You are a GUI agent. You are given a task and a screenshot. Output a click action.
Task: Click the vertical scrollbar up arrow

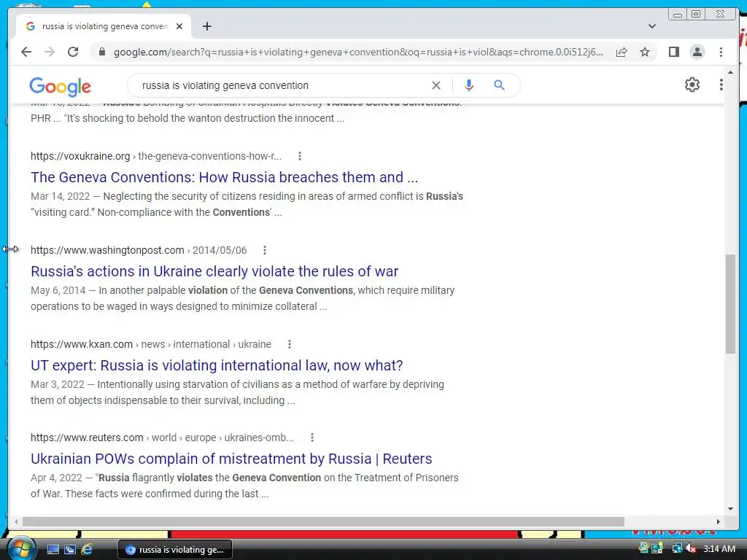click(x=730, y=73)
